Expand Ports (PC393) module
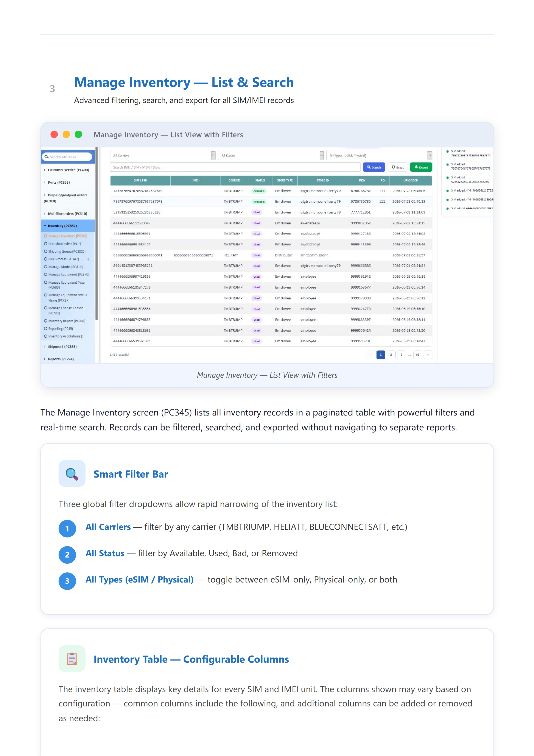Image resolution: width=534 pixels, height=756 pixels. tap(57, 182)
